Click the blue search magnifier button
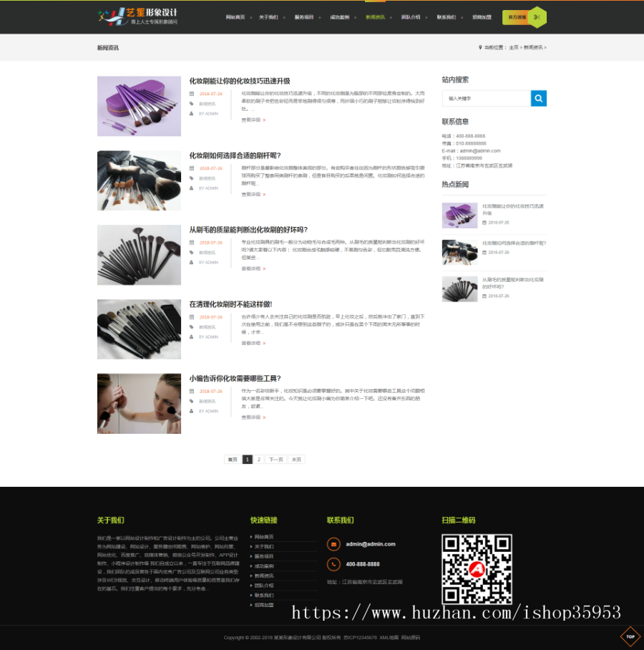The width and height of the screenshot is (644, 650). (x=538, y=98)
